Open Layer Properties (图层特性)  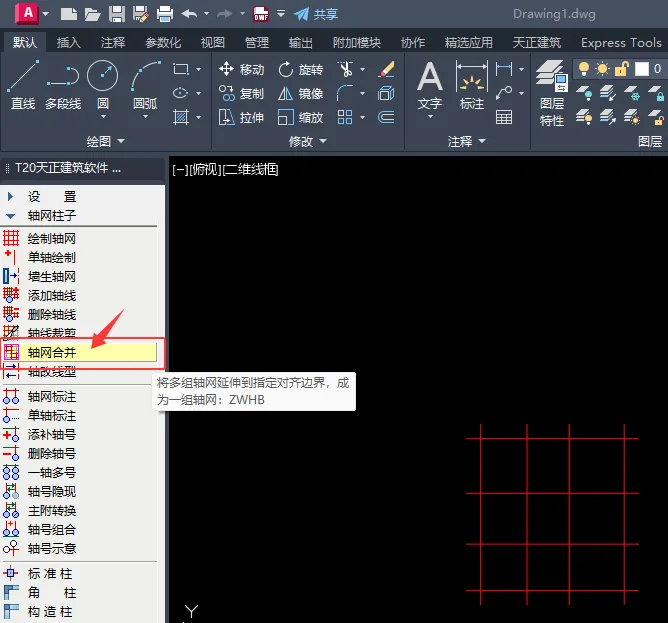pos(551,94)
